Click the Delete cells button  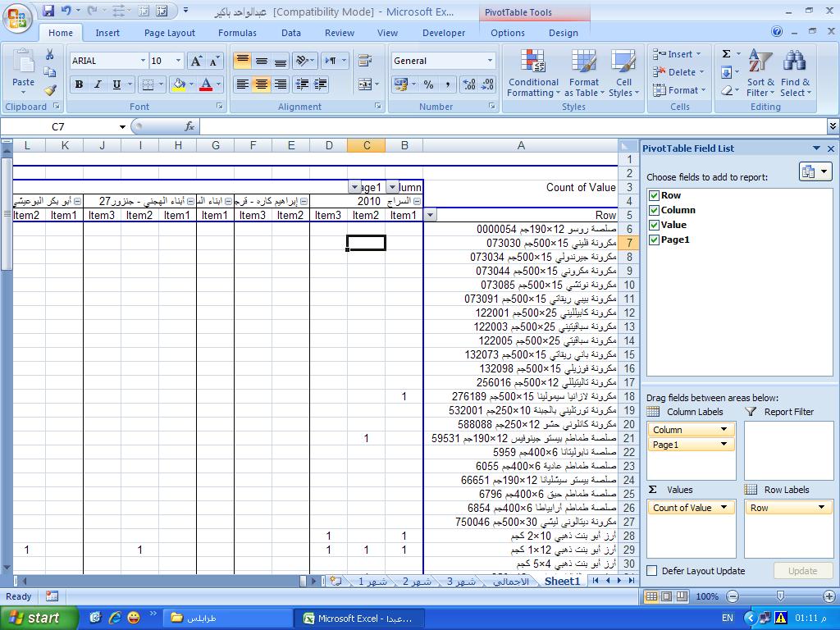click(678, 72)
